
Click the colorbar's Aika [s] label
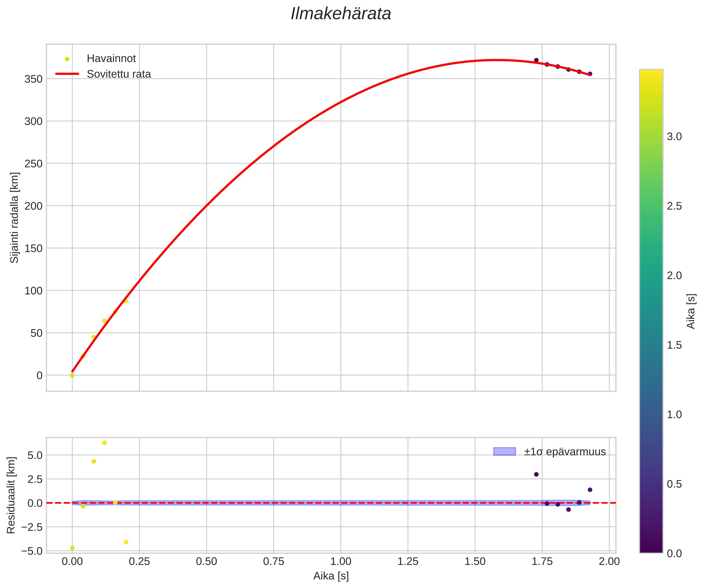pos(691,311)
